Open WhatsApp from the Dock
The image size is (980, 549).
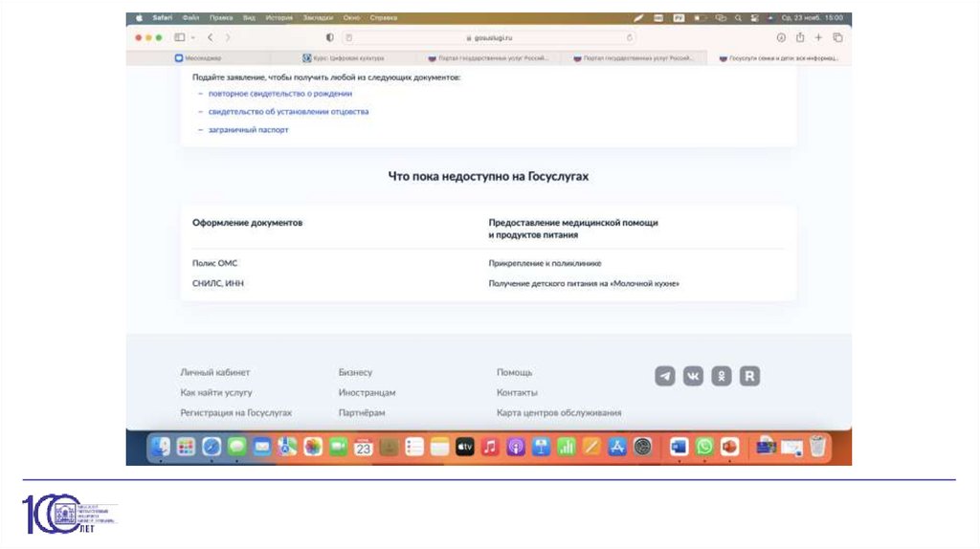click(704, 448)
